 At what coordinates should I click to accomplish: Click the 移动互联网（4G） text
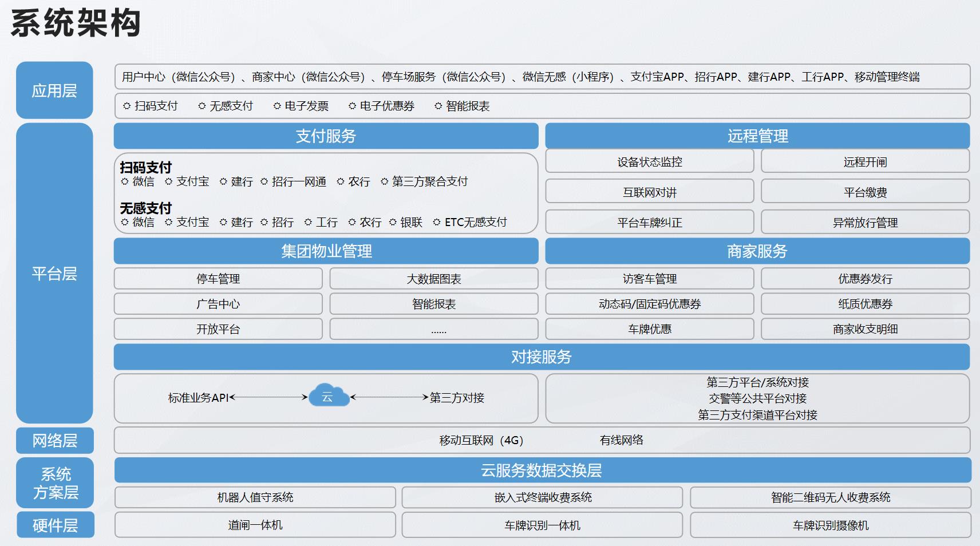coord(482,440)
